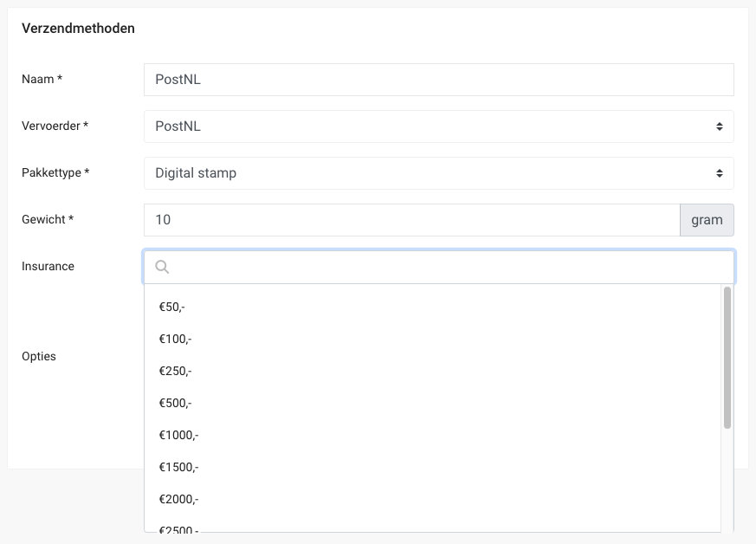Focus the Naam text field containing PostNL
The image size is (756, 544).
(x=438, y=80)
